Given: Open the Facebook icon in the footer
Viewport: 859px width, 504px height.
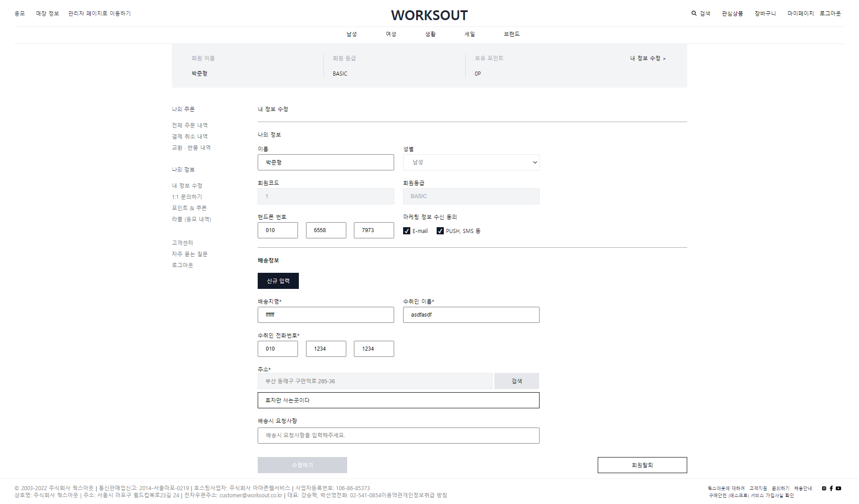Looking at the screenshot, I should click(831, 488).
